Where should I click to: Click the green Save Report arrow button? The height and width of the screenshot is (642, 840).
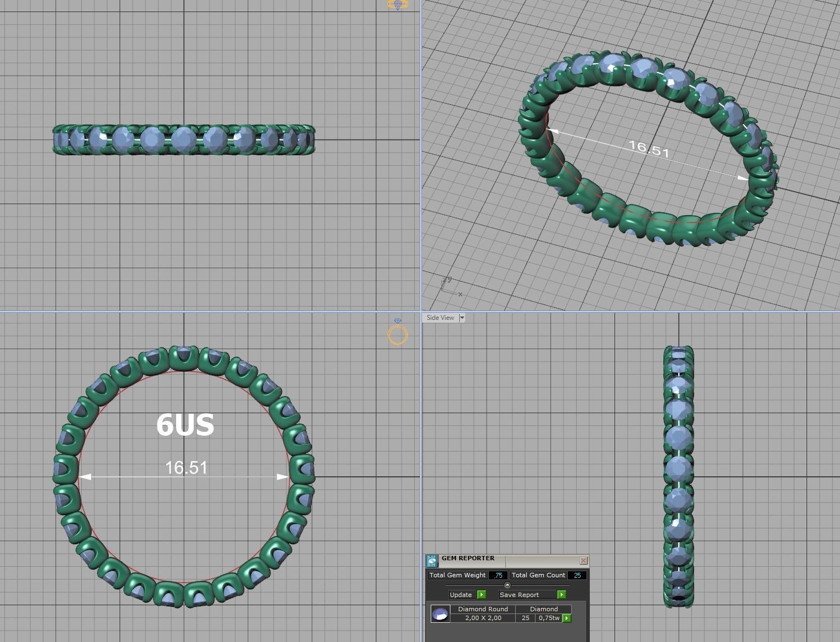click(x=561, y=594)
